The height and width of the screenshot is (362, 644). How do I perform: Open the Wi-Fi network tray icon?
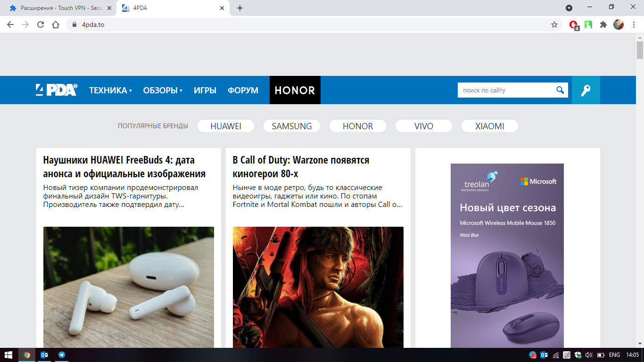click(x=555, y=355)
